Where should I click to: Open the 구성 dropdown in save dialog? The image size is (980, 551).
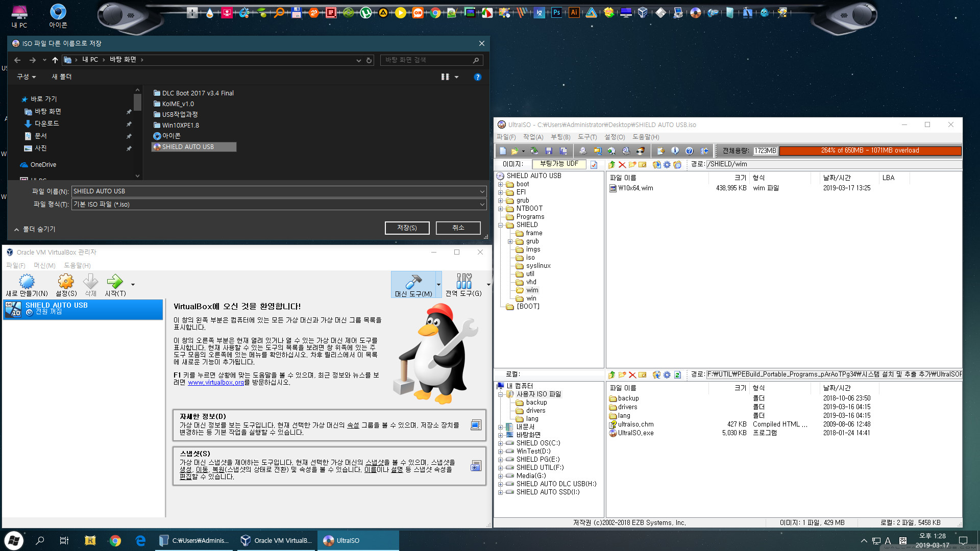[26, 77]
